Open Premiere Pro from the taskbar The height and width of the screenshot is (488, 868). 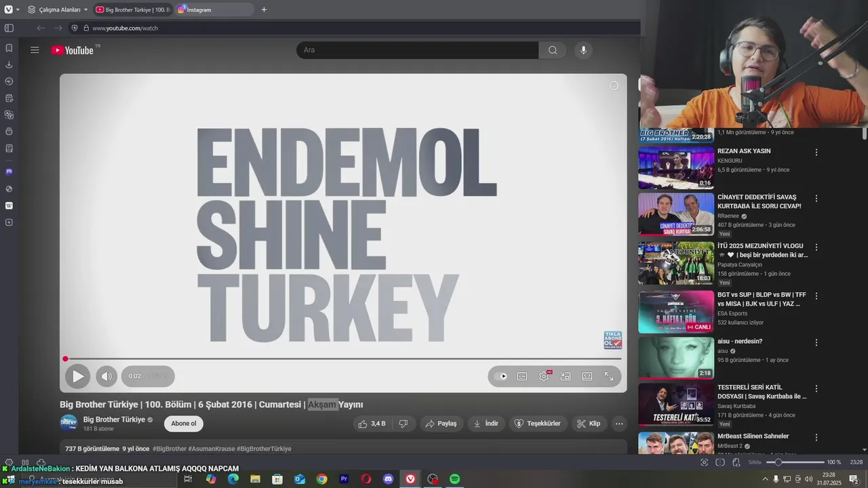[x=344, y=479]
